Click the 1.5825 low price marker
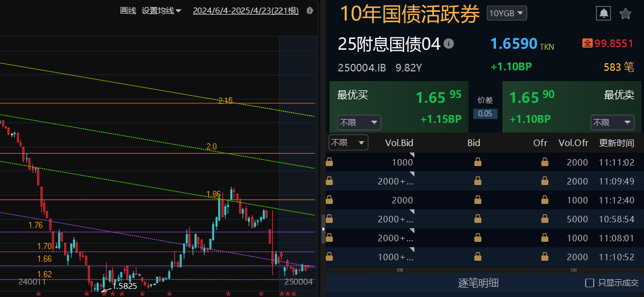The height and width of the screenshot is (297, 644). [124, 286]
